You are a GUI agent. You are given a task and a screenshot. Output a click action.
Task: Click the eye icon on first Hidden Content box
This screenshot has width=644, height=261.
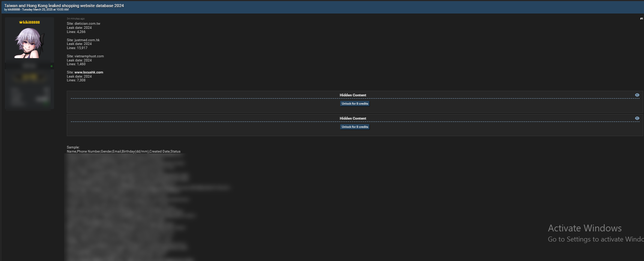point(637,95)
